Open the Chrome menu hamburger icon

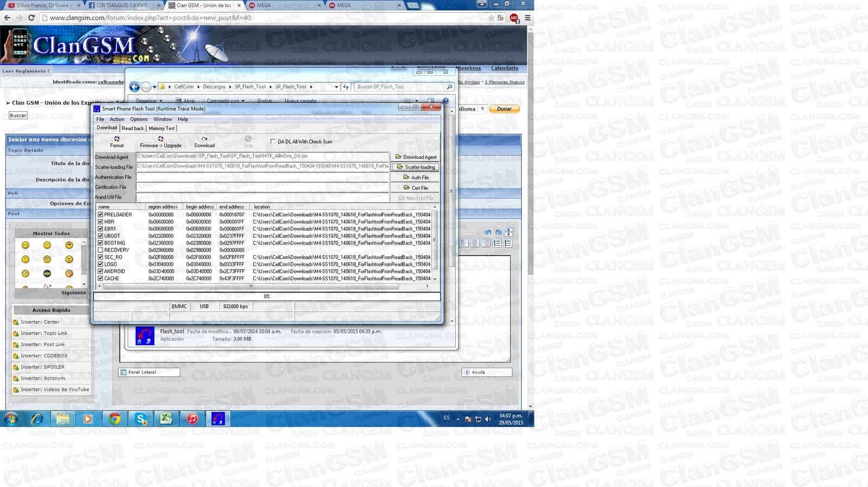527,17
